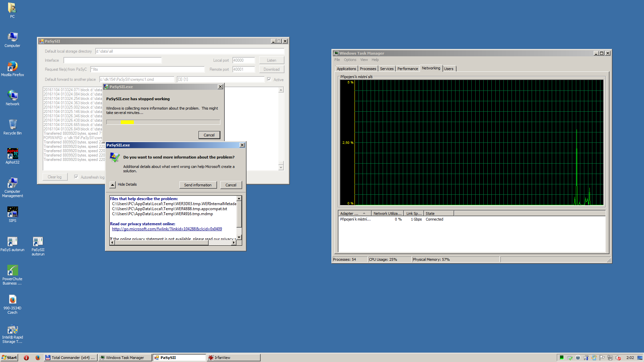
Task: Sort by Network Utilization column header
Action: (387, 214)
